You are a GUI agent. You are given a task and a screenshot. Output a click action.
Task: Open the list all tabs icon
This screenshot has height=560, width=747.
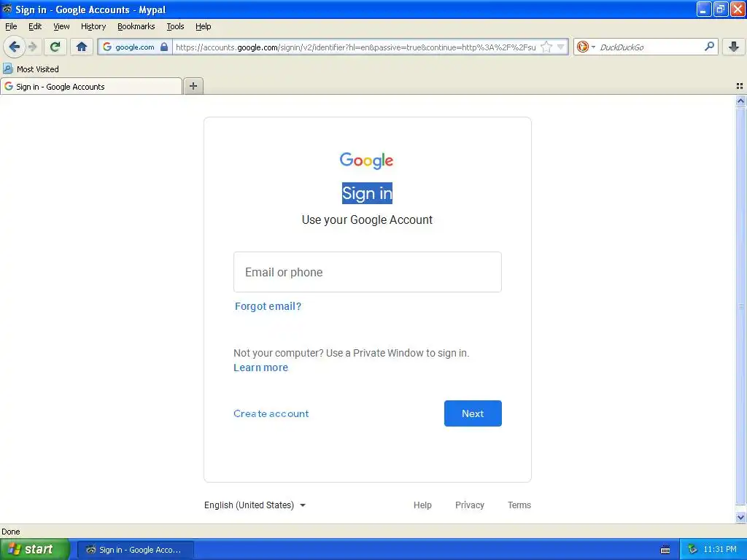point(740,86)
